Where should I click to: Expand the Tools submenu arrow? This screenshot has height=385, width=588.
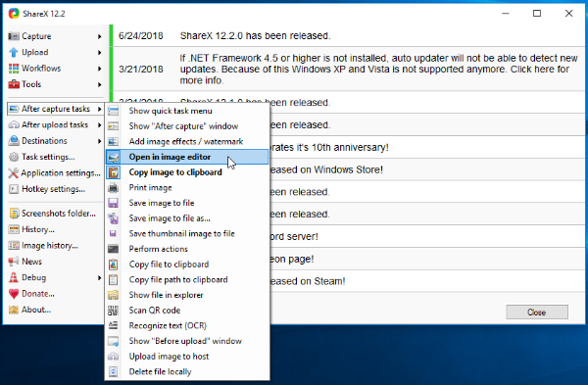99,84
